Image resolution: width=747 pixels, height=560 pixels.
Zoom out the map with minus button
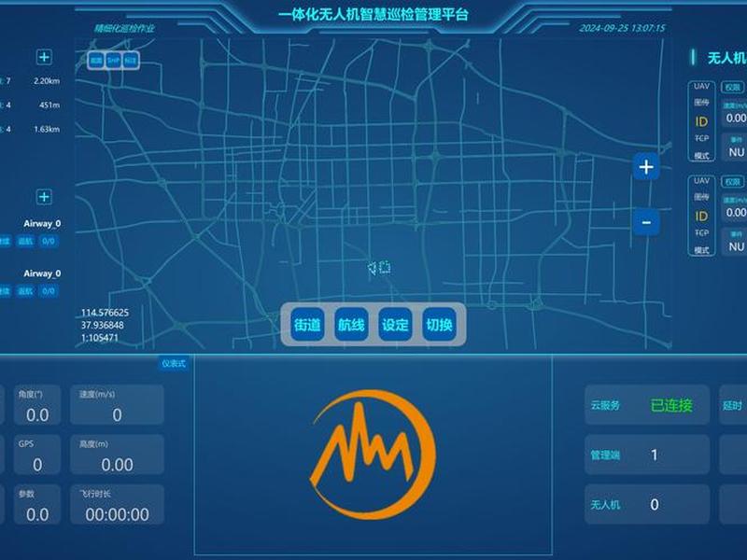[646, 222]
